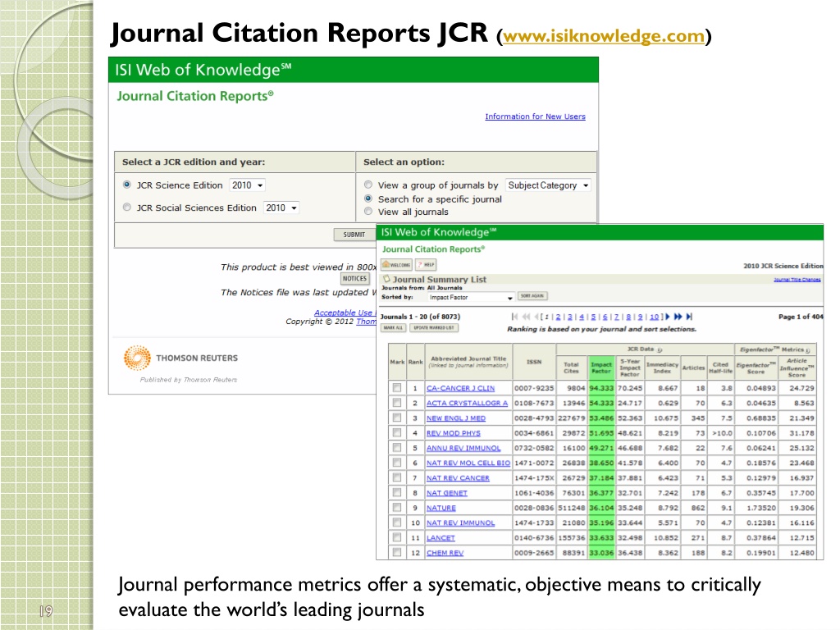Click the first-page arrow in pagination

[x=515, y=317]
